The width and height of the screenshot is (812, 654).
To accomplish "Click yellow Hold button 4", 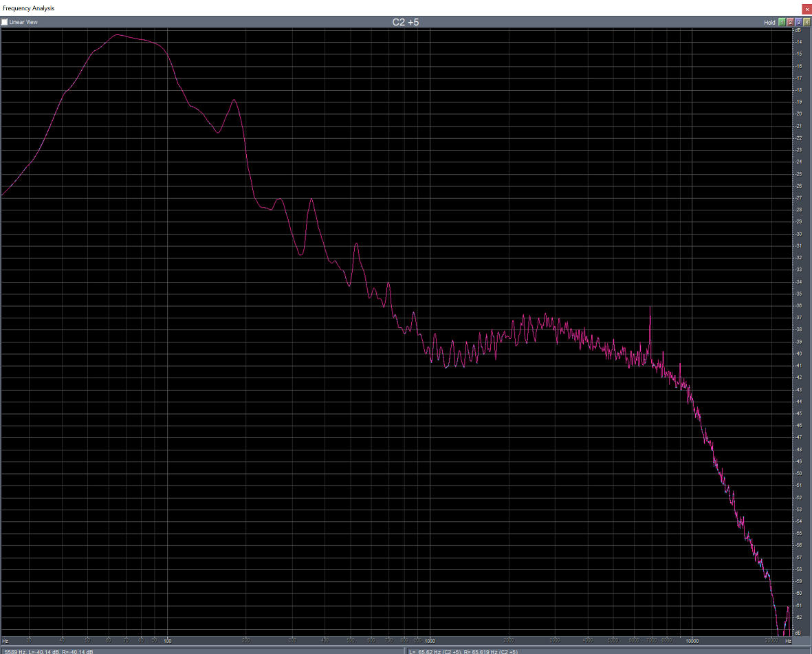I will [806, 22].
